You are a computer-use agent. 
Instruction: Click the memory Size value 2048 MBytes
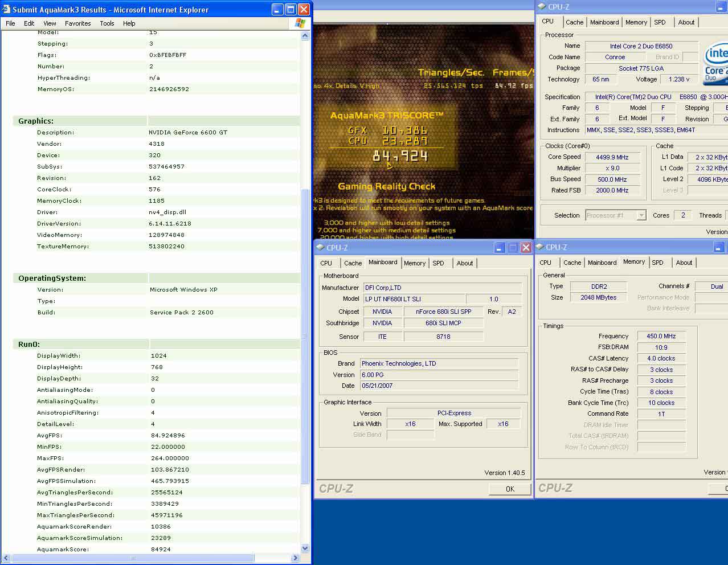(x=598, y=297)
